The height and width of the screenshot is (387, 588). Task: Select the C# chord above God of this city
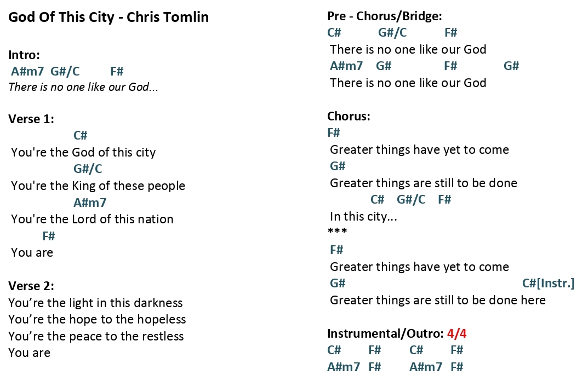[x=80, y=135]
